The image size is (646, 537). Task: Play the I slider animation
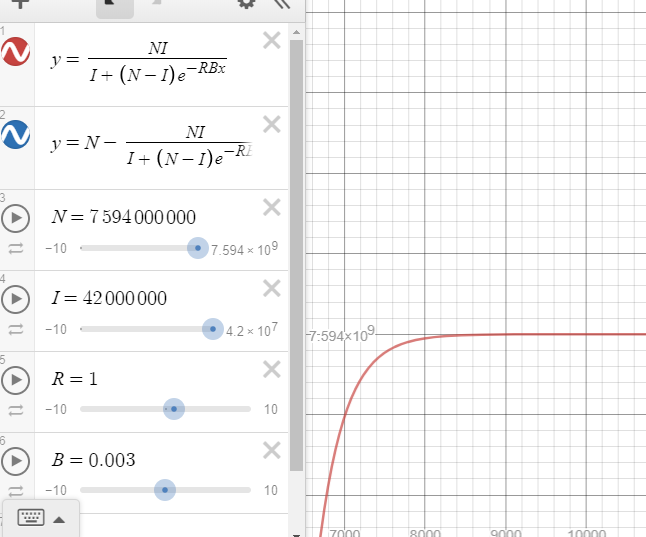pyautogui.click(x=15, y=299)
